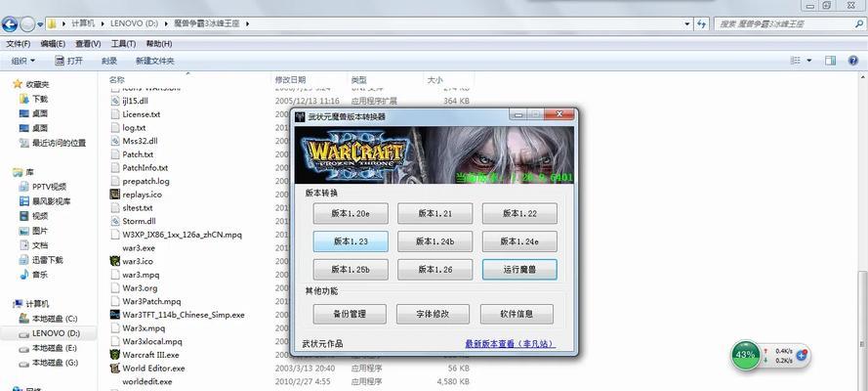Select the war3.ico file icon
Image resolution: width=868 pixels, height=391 pixels.
114,261
